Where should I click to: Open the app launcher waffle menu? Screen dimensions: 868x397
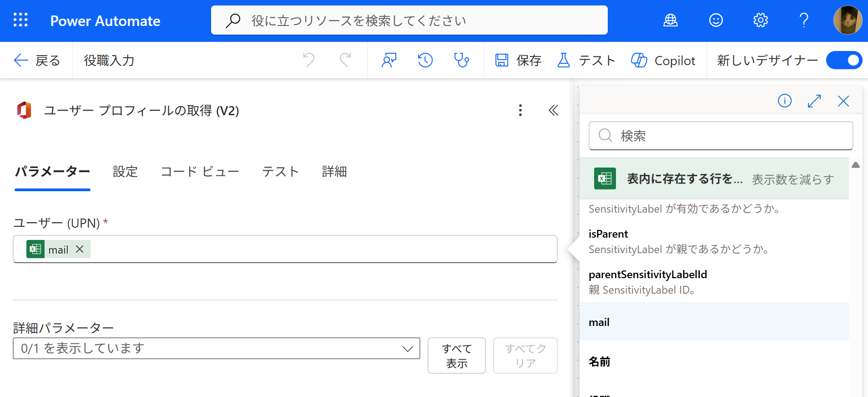pyautogui.click(x=20, y=20)
